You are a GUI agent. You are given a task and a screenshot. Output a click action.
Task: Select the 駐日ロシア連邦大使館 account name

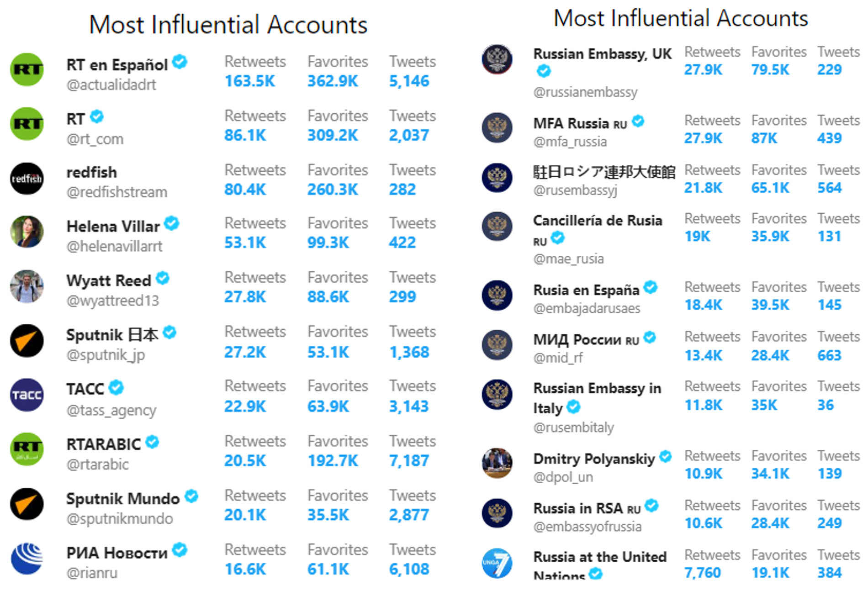(x=604, y=172)
